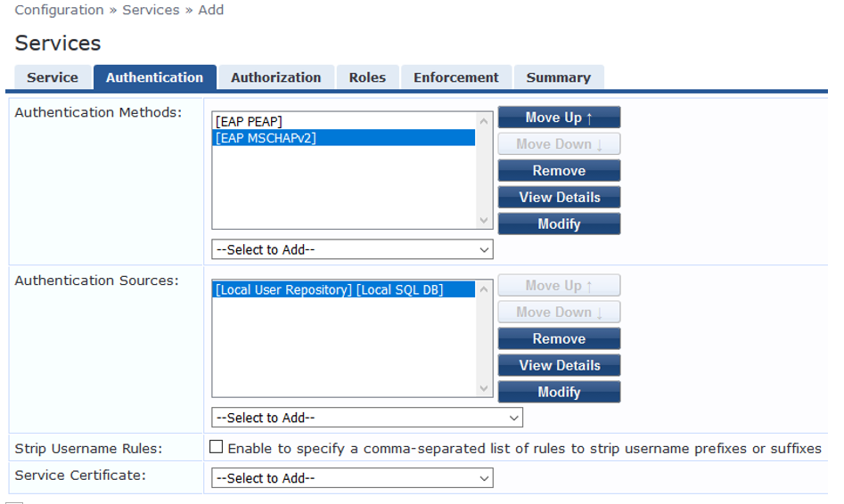
Task: View Details of the authentication source
Action: coord(559,366)
